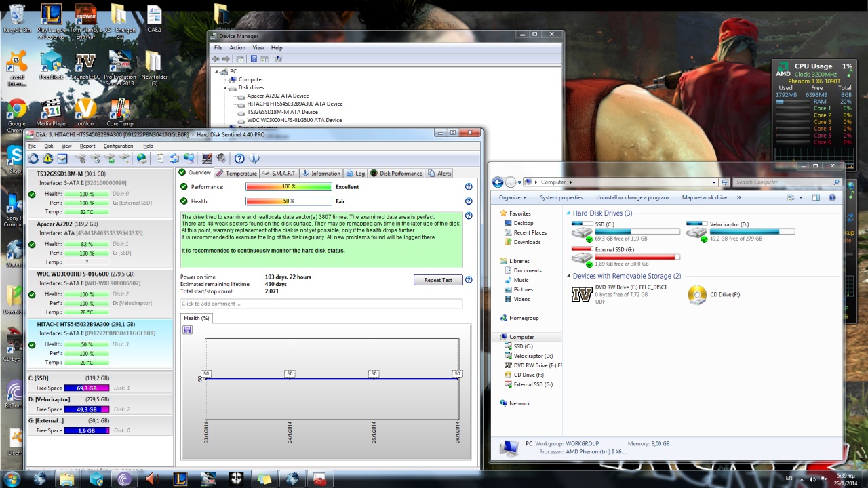The width and height of the screenshot is (868, 488).
Task: Collapse Devices with Removable Storage group
Action: point(568,277)
